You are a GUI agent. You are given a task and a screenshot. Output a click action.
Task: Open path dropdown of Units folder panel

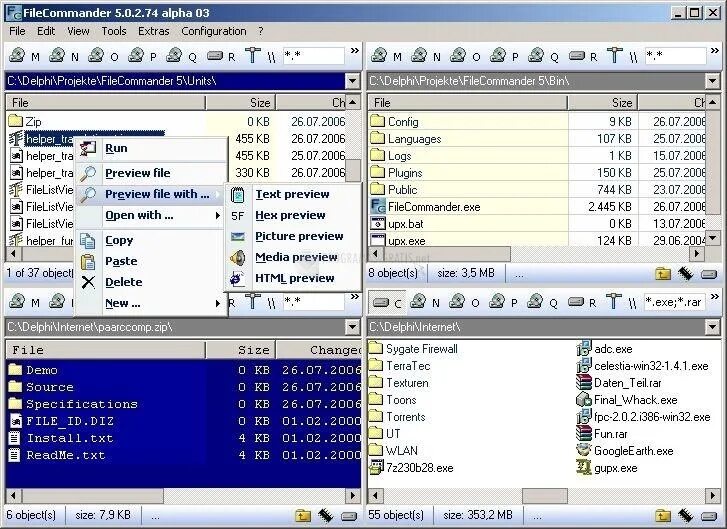352,81
